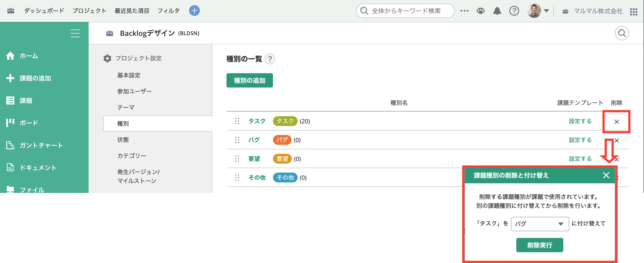Select 種別 settings tab
This screenshot has height=263, width=644.
coord(158,124)
